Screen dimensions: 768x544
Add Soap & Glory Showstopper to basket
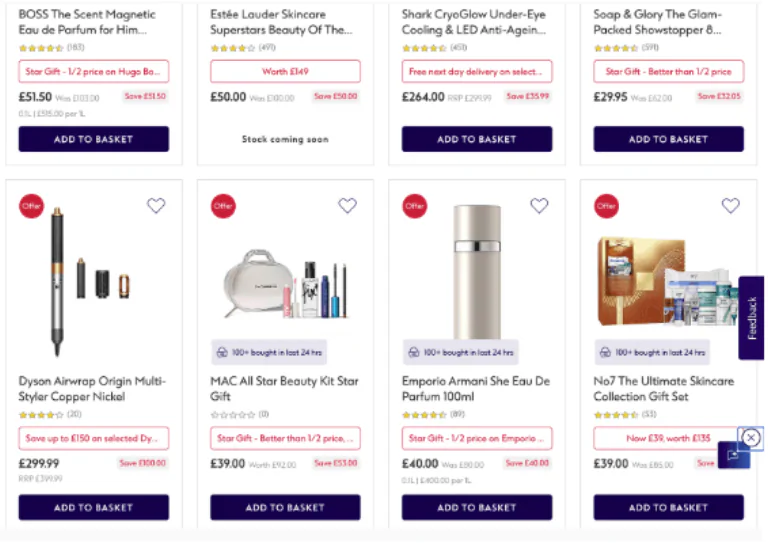tap(669, 139)
